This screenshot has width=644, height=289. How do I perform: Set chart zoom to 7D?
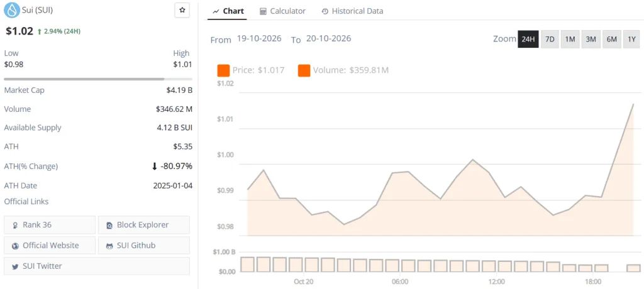tap(550, 40)
